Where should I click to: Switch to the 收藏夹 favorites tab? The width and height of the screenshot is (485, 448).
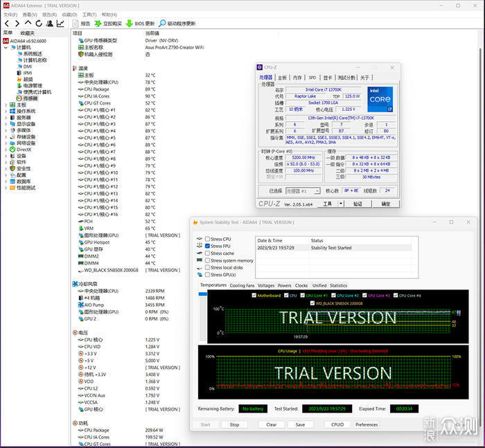click(x=28, y=33)
